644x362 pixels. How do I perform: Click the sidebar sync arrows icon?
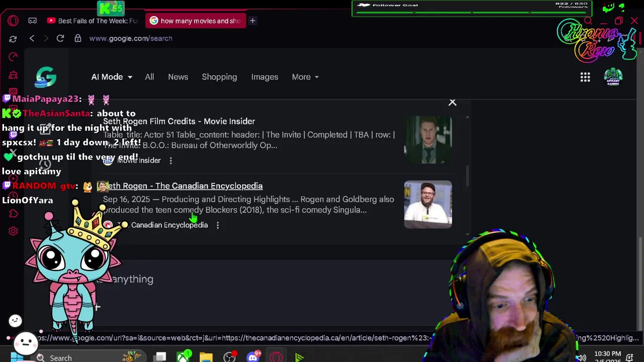[x=13, y=38]
